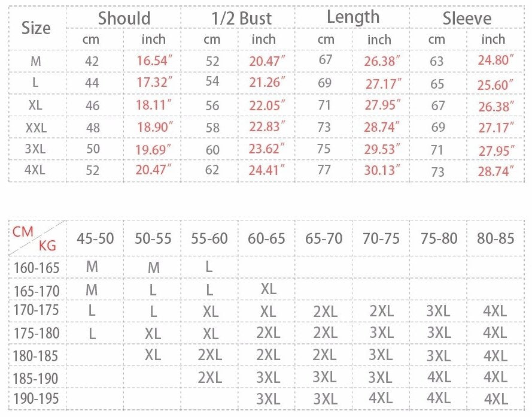This screenshot has width=532, height=417.
Task: Click the 30.13" length value
Action: coord(382,171)
